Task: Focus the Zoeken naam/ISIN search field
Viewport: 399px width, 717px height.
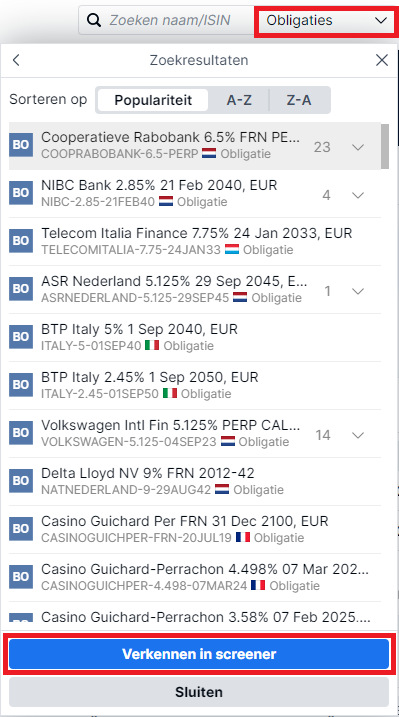Action: (x=167, y=21)
